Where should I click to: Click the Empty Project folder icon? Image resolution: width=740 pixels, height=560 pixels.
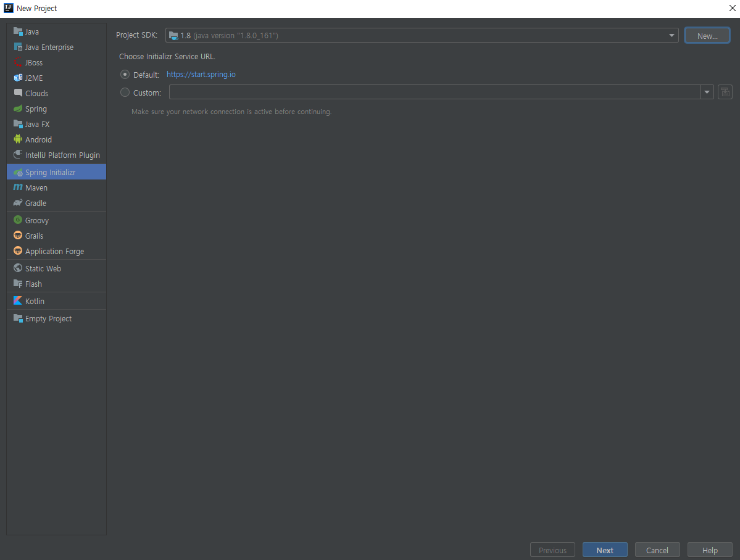coord(18,318)
